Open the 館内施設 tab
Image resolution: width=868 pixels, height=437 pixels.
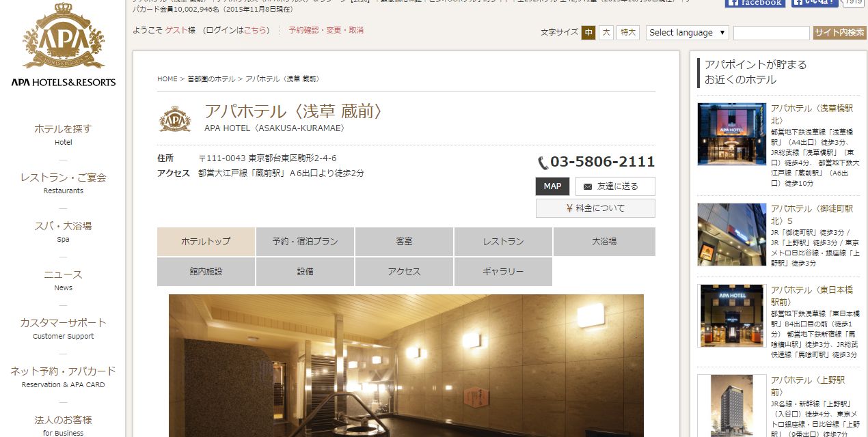click(x=206, y=272)
